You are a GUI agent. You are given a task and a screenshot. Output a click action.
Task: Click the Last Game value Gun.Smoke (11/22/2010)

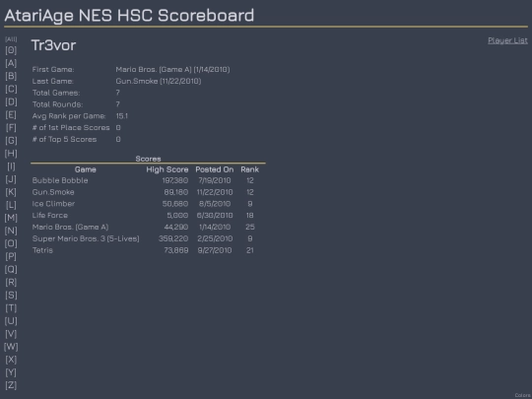[x=159, y=81]
